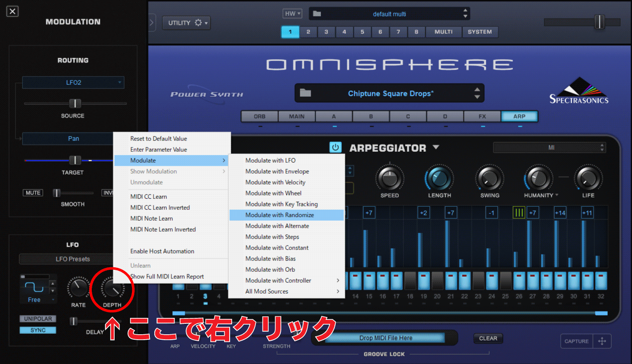Screen dimensions: 632x364
Task: Open the patch browser folder icon
Action: [x=305, y=93]
